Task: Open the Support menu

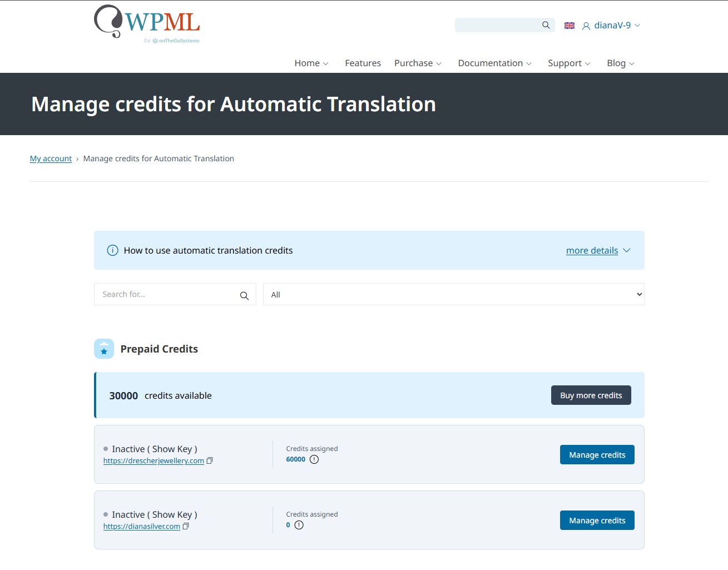Action: 569,63
